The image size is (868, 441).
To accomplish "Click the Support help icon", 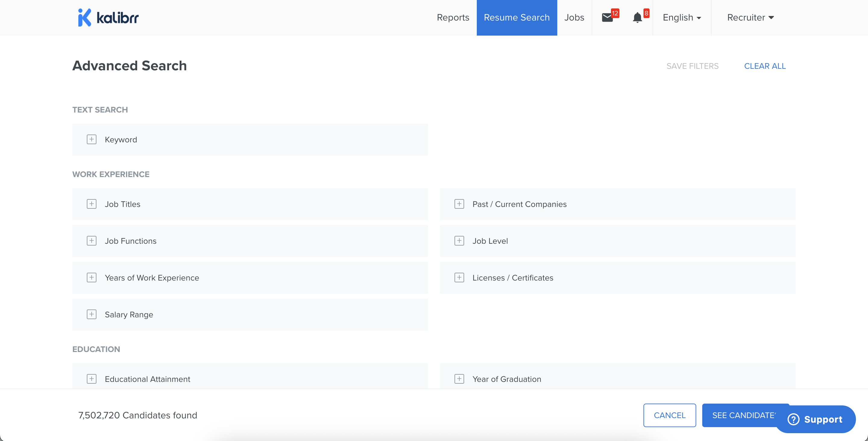I will click(x=794, y=419).
